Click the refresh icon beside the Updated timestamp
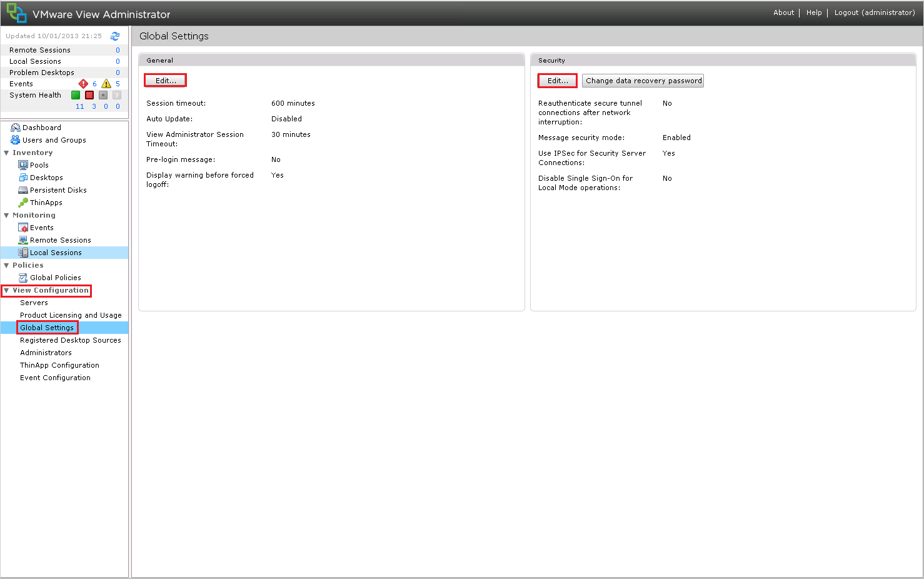The image size is (924, 579). tap(115, 36)
